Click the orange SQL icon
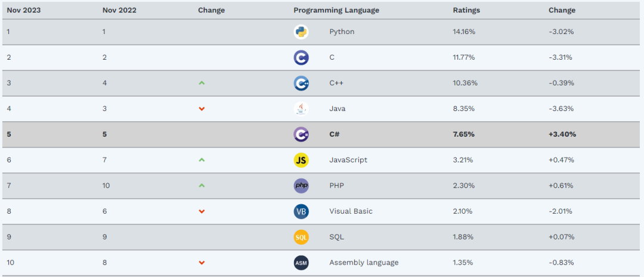This screenshot has width=644, height=277. (x=301, y=237)
